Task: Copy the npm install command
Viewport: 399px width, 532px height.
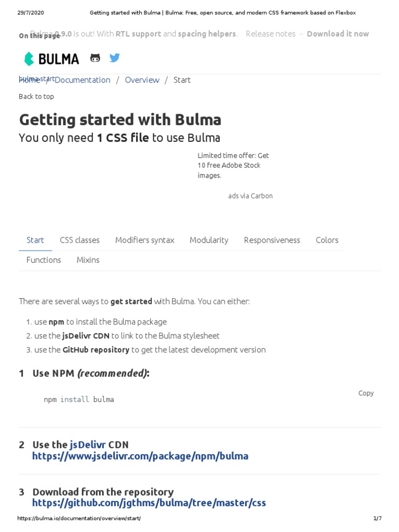Action: click(x=366, y=393)
